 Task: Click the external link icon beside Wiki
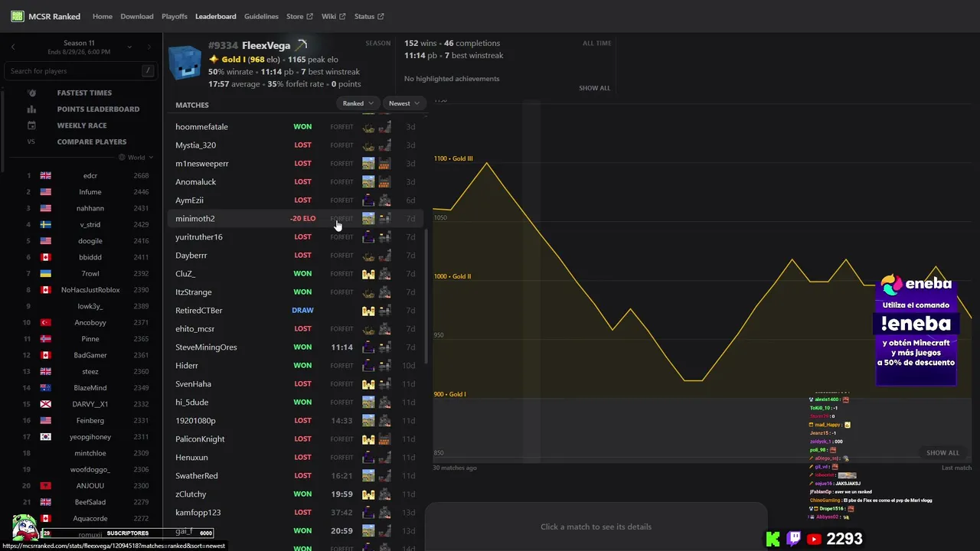[342, 16]
